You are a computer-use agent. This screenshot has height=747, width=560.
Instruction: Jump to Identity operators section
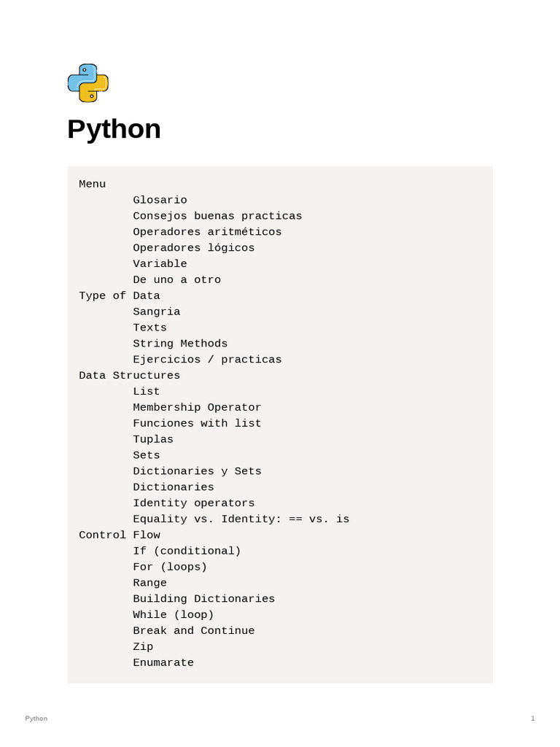coord(193,503)
